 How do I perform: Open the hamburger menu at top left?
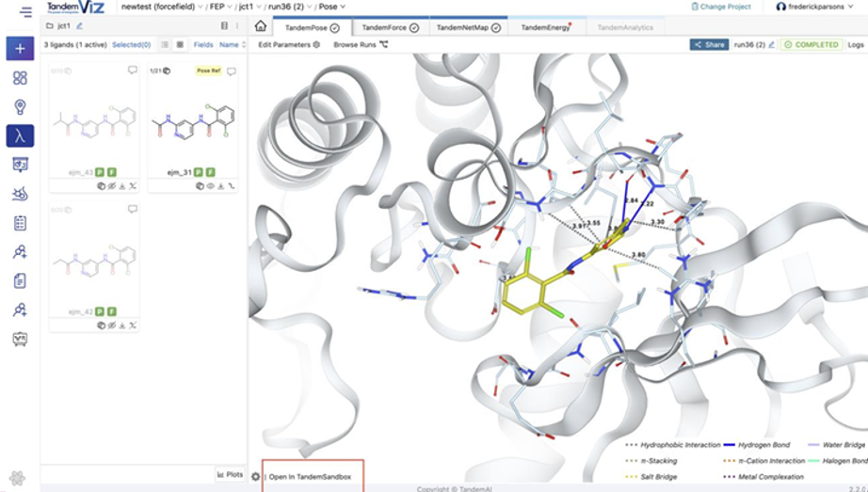(x=25, y=11)
